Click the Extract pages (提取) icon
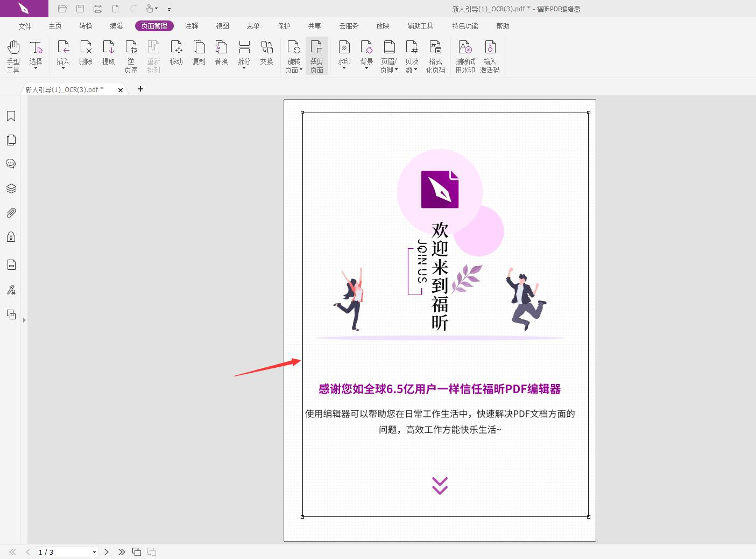The image size is (756, 559). tap(109, 51)
